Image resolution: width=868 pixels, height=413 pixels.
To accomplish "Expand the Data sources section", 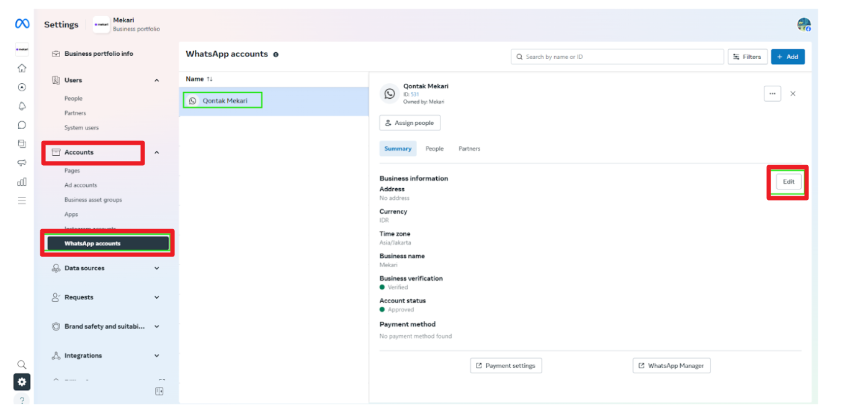I will tap(156, 268).
